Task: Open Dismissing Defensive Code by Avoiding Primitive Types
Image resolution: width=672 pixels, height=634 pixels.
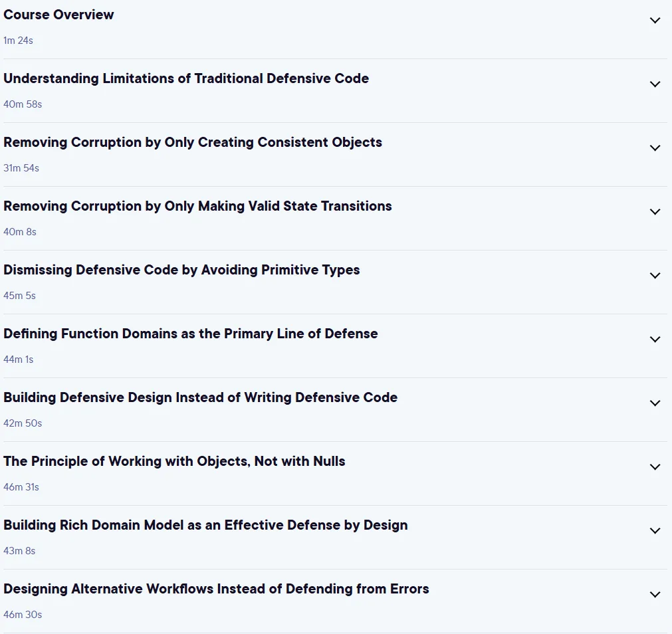Action: tap(181, 270)
